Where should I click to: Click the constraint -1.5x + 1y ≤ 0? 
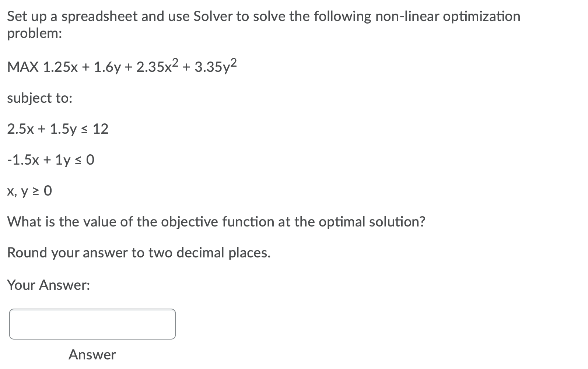[x=50, y=160]
